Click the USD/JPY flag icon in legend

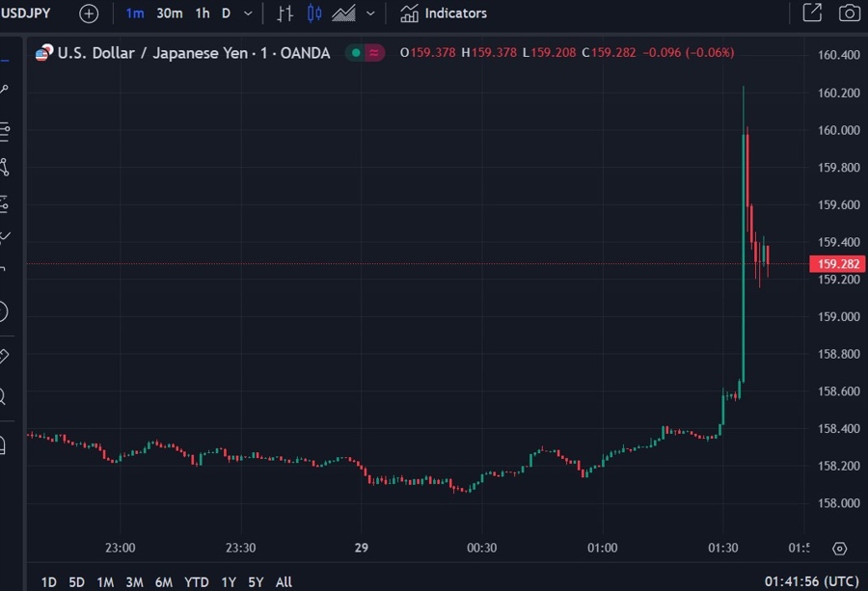(43, 53)
